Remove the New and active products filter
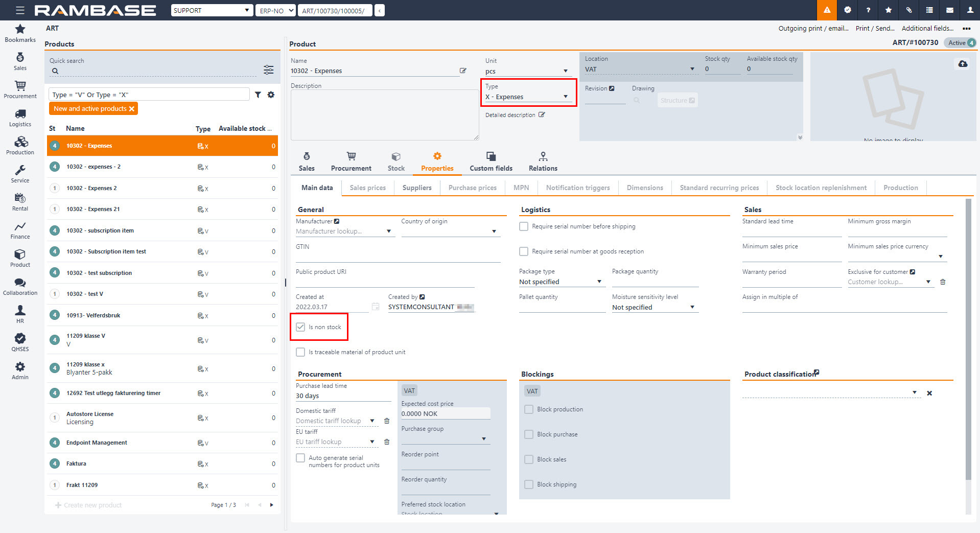980x533 pixels. click(132, 109)
